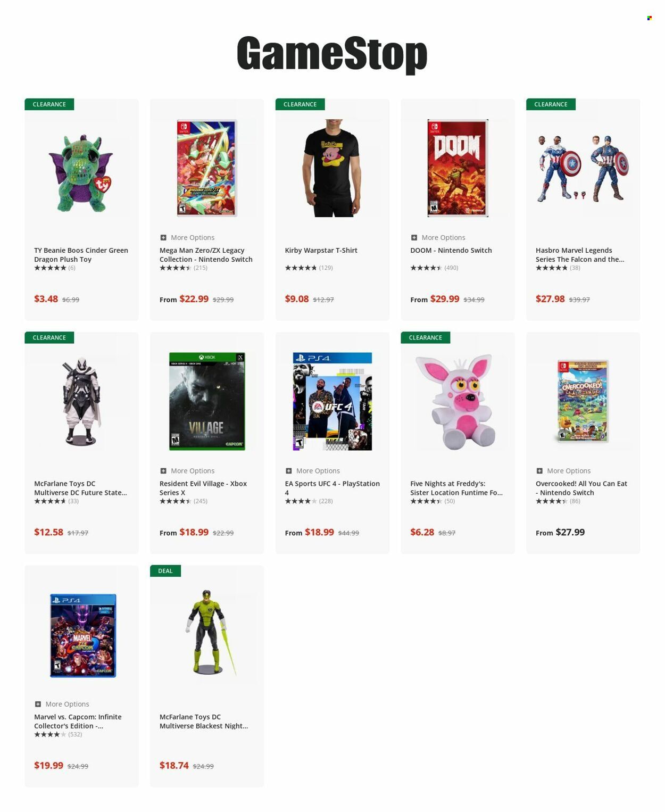Screen dimensions: 665x812
Task: Select the Clearance badge on Hasbro Marvel Legends
Action: (x=551, y=104)
